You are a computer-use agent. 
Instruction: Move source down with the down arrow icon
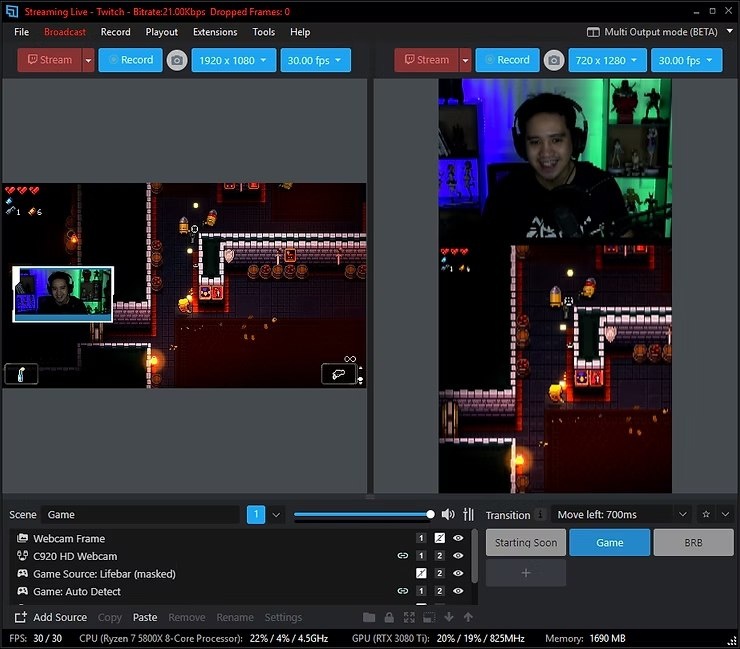(449, 617)
